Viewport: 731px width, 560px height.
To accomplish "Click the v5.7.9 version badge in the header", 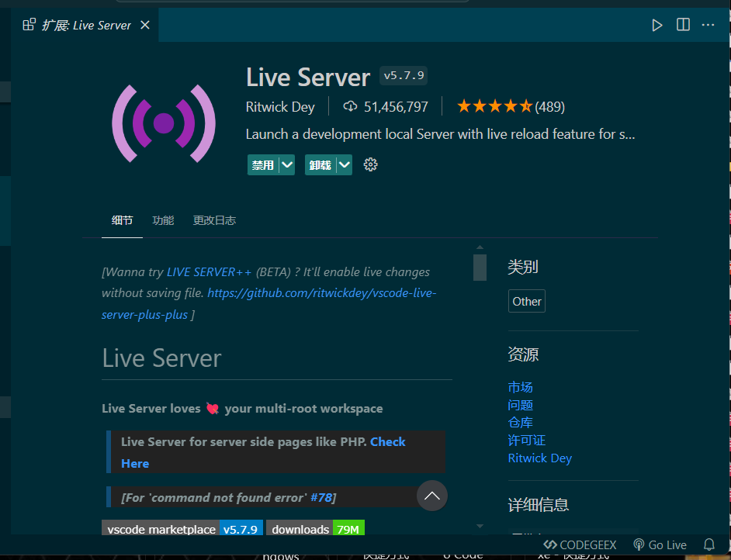I will (404, 75).
